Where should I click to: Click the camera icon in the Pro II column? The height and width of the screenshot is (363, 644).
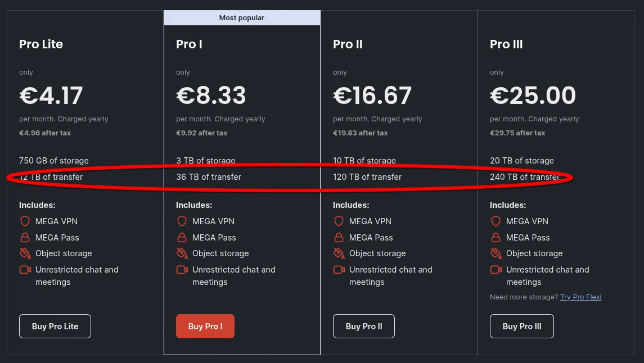[x=339, y=270]
